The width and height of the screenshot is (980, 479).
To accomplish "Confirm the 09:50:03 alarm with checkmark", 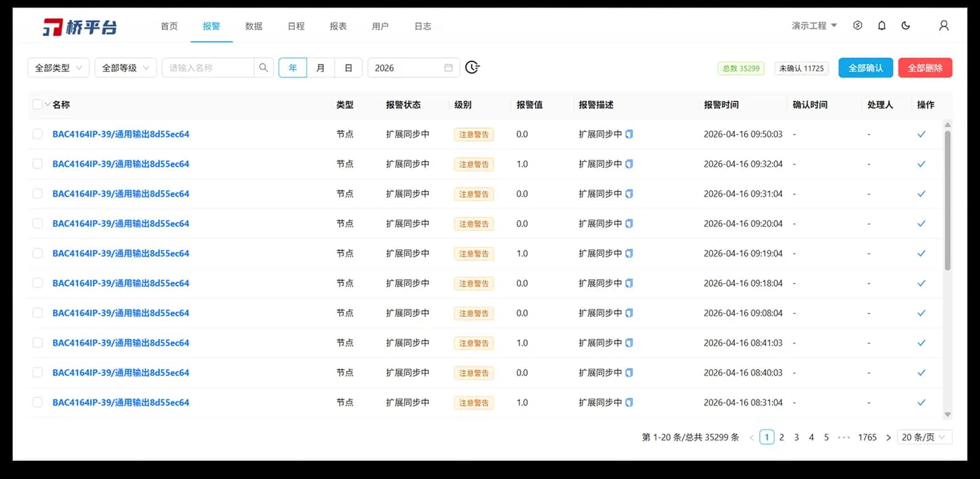I will coord(922,134).
